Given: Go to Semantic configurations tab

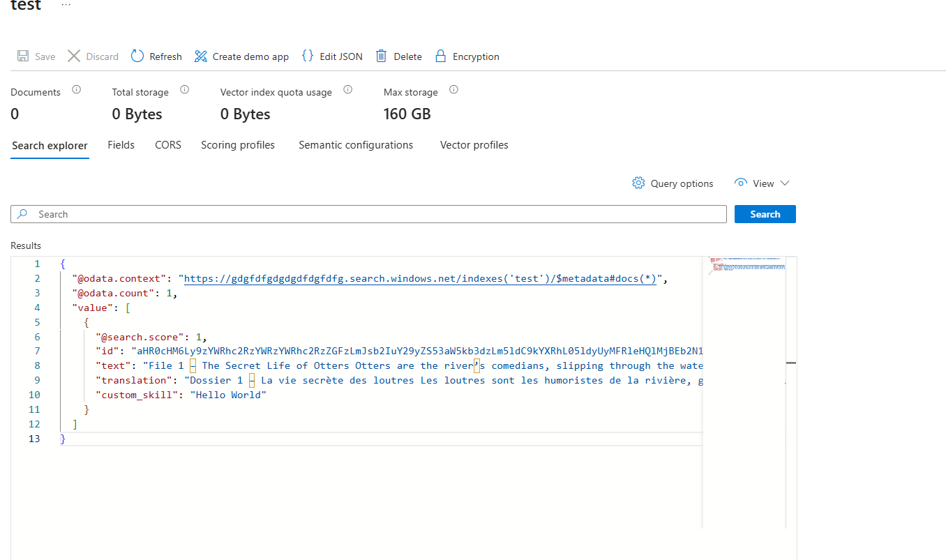Looking at the screenshot, I should click(356, 145).
